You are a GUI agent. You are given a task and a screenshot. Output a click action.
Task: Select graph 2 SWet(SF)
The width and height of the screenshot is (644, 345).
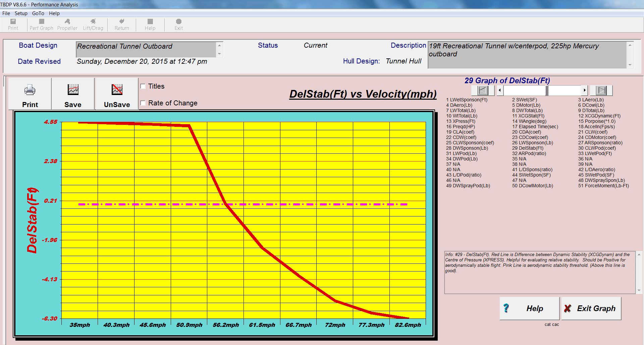(524, 100)
